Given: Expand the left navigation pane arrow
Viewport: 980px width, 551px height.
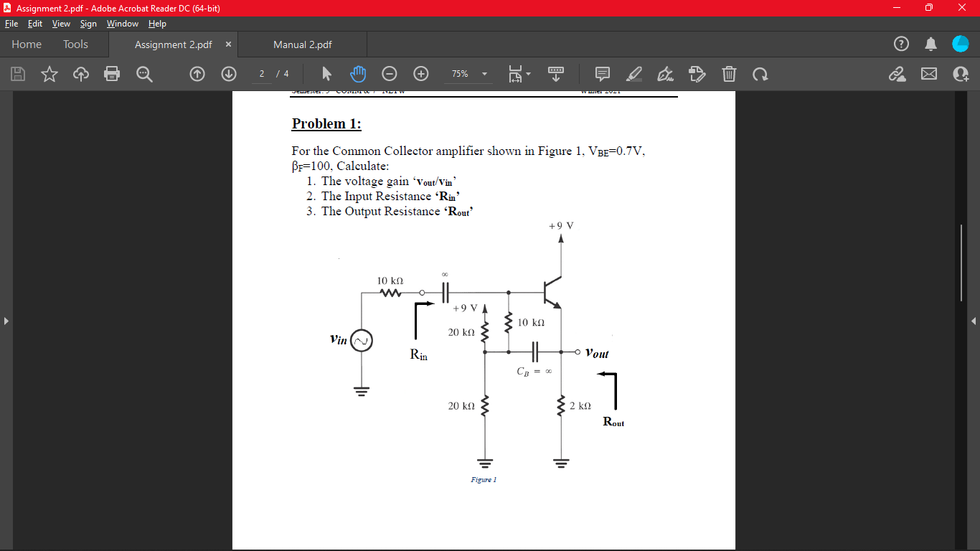Looking at the screenshot, I should [6, 321].
